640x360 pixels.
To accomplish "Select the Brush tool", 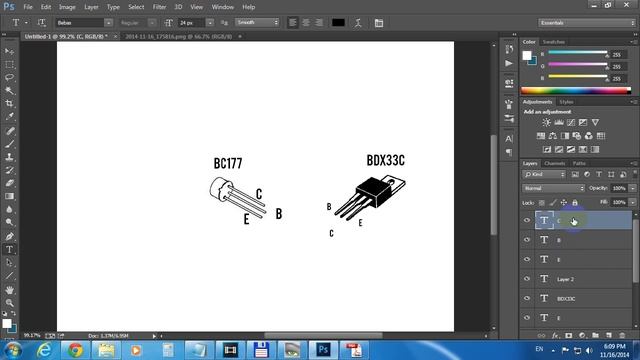I will (9, 144).
